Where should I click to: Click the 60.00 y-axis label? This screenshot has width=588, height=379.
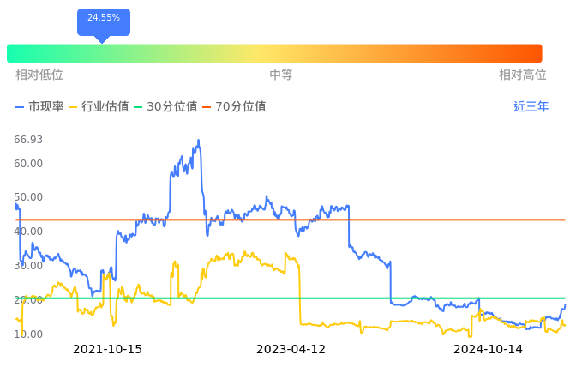(28, 164)
